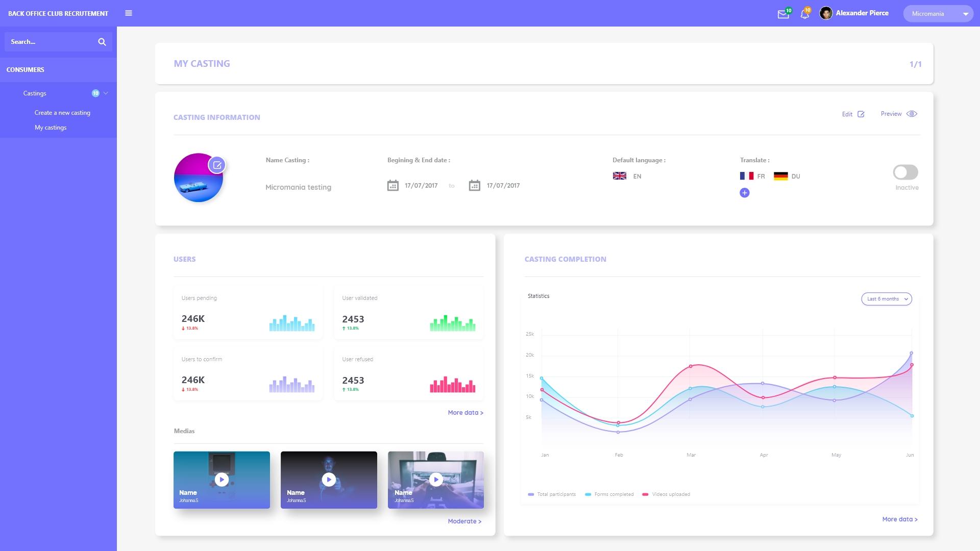Screen dimensions: 980x551
Task: Click the mail envelope icon
Action: coord(783,13)
